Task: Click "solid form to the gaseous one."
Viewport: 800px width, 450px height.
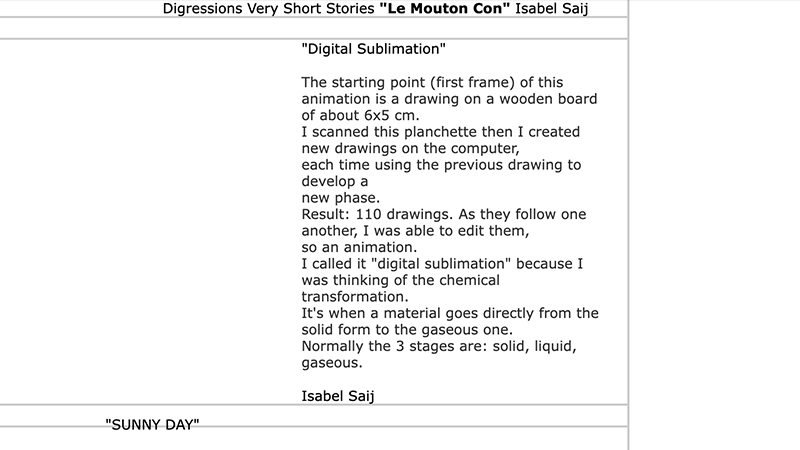Action: click(411, 330)
